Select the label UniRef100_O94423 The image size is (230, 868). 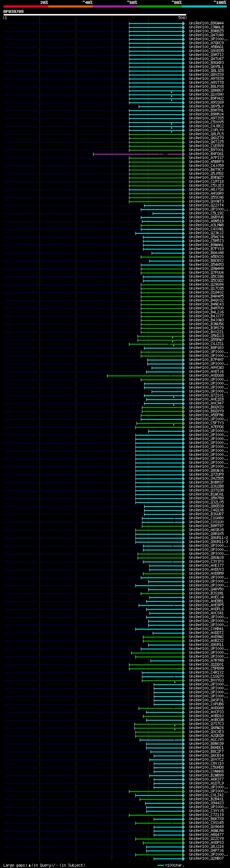coord(206,803)
